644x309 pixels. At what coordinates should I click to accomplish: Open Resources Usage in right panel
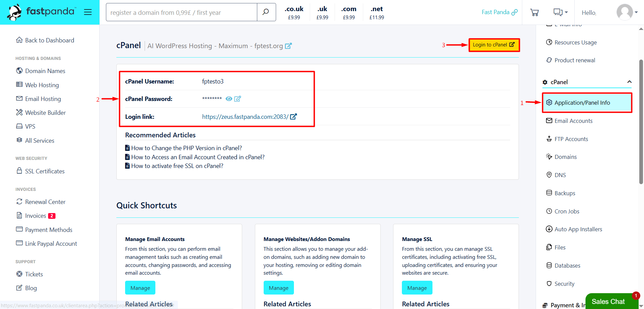point(571,42)
